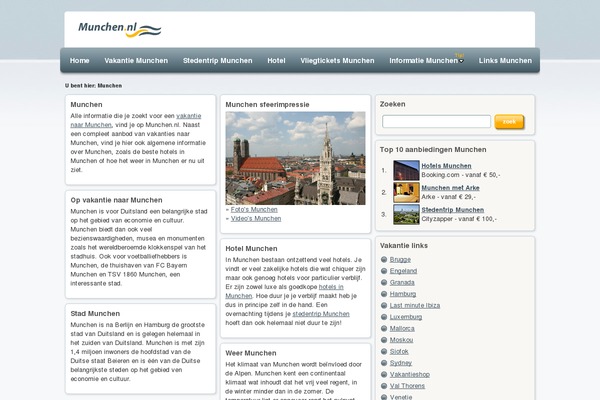Open the Sydney vakantie link
Image resolution: width=600 pixels, height=400 pixels.
401,363
